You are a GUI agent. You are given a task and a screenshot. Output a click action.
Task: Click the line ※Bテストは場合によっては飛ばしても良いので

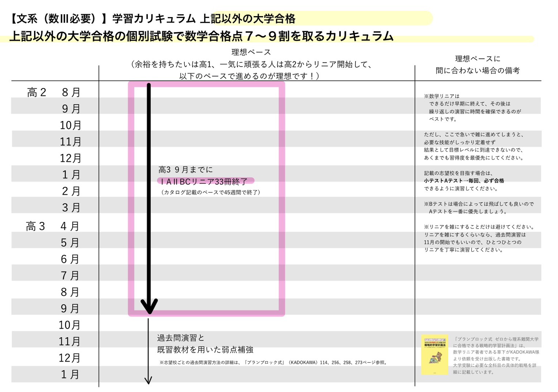tap(479, 204)
